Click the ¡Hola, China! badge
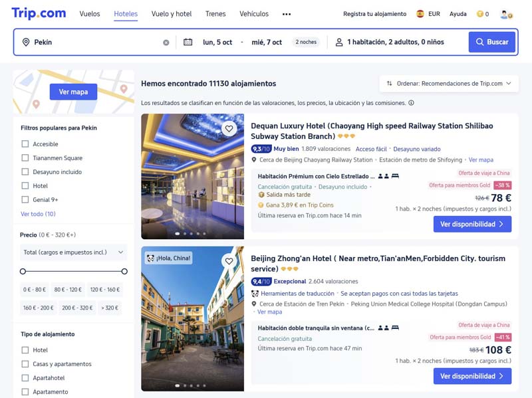532x398 pixels. tap(169, 258)
